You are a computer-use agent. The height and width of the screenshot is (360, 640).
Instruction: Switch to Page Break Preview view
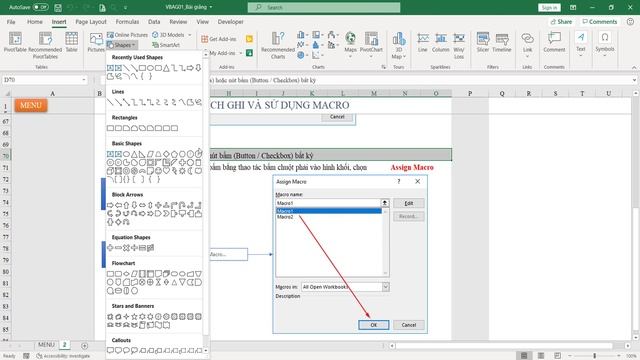tap(557, 356)
